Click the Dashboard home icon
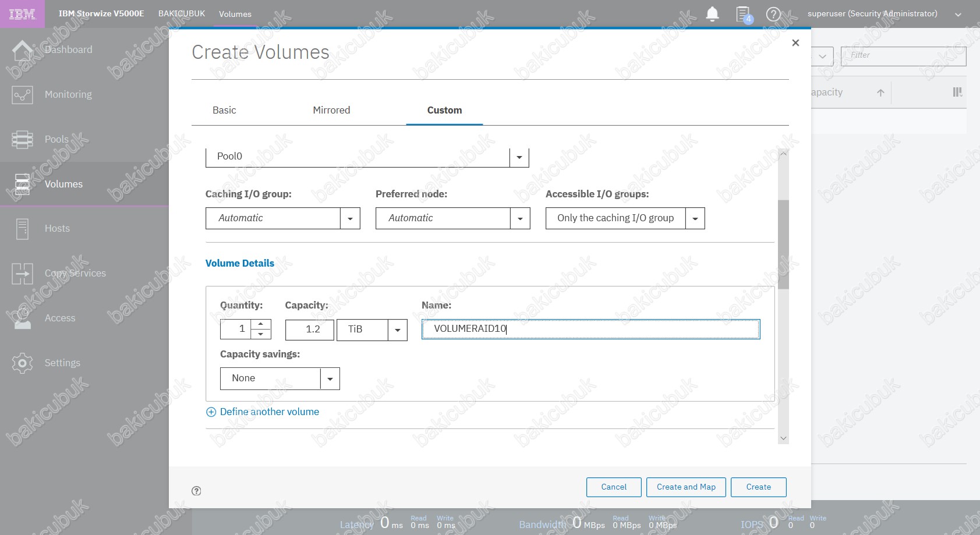Image resolution: width=980 pixels, height=535 pixels. [22, 50]
